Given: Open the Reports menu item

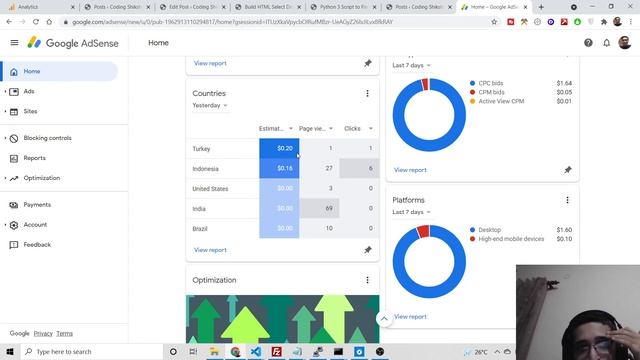Looking at the screenshot, I should tap(35, 158).
